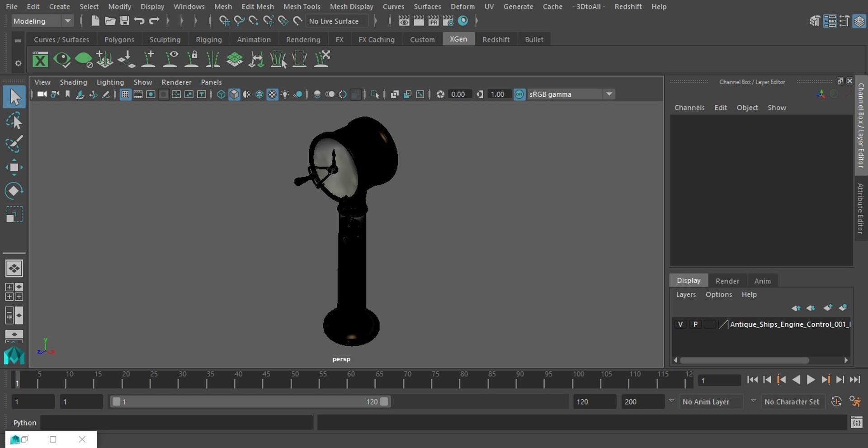The image size is (868, 448).
Task: Open the No Character Set dropdown
Action: point(793,401)
